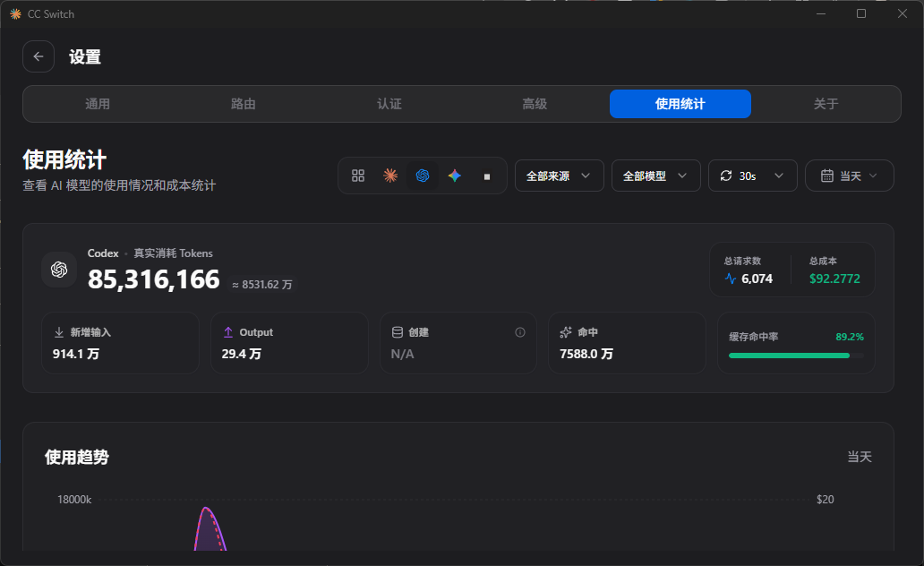Click the 使用统计 page heading

tap(64, 159)
